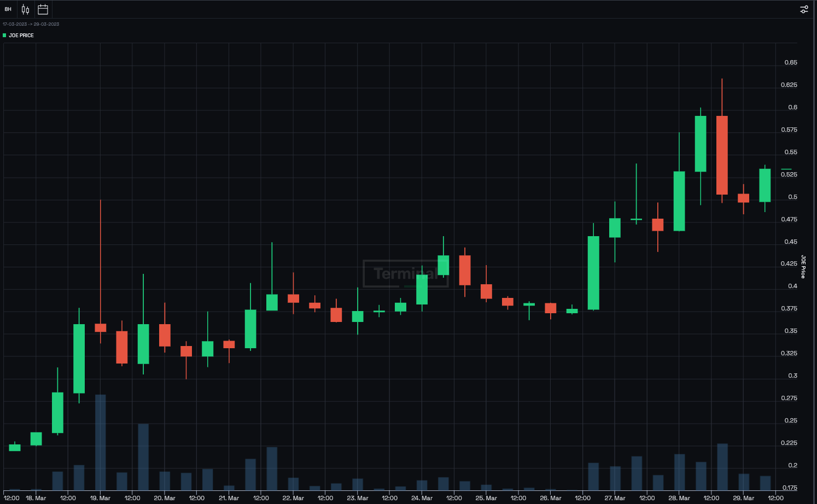Click the 0.275 price axis label
Screen dimensions: 817x504
click(x=789, y=398)
